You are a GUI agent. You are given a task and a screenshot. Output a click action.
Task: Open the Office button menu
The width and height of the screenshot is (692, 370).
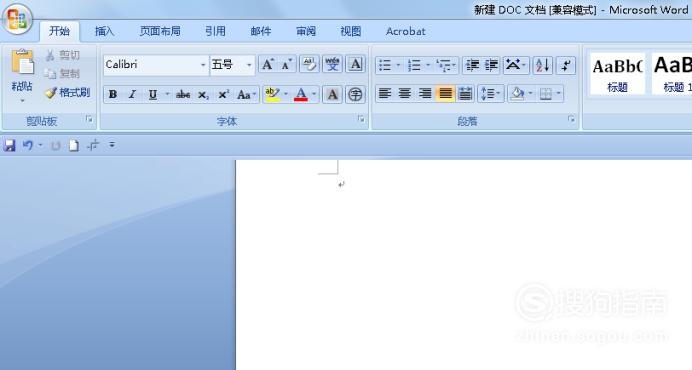[17, 18]
